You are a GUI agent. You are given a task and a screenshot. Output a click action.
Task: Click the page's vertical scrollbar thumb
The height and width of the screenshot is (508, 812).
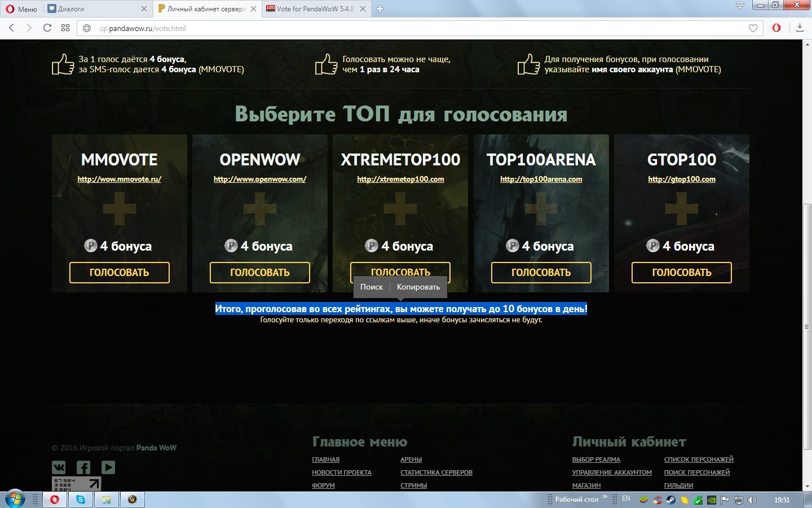(807, 326)
